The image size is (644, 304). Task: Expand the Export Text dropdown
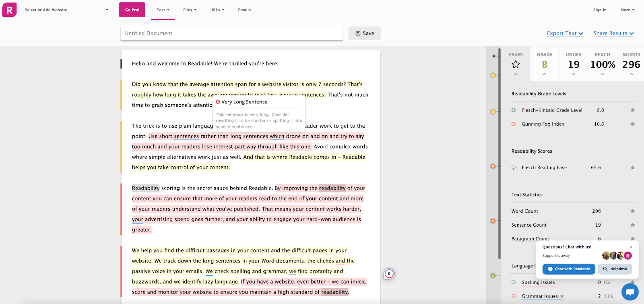tap(565, 33)
